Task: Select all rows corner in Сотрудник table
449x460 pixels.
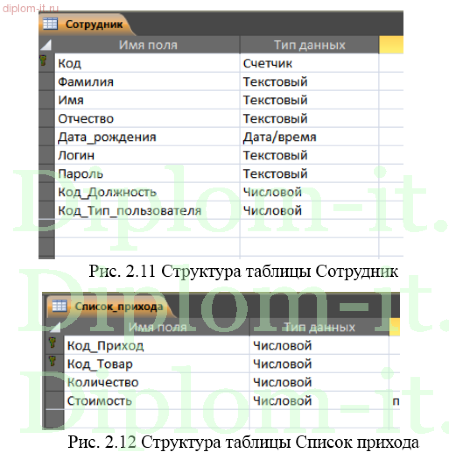Action: point(47,45)
